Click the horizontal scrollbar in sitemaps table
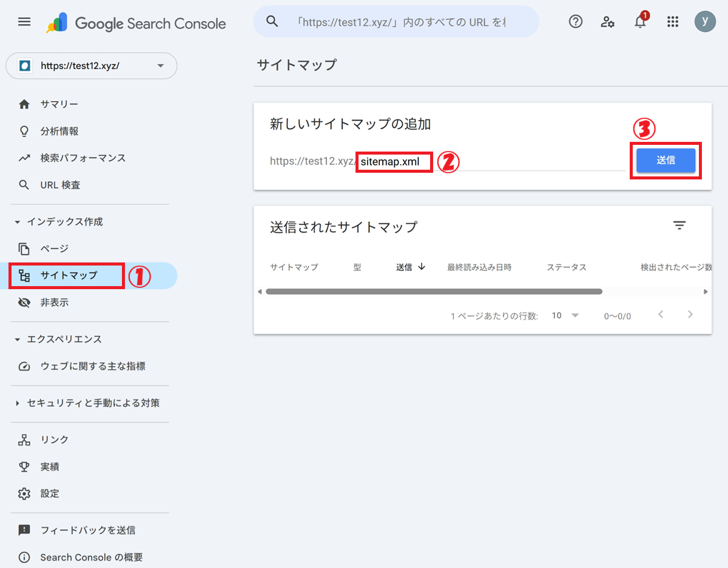The height and width of the screenshot is (568, 728). pyautogui.click(x=434, y=292)
